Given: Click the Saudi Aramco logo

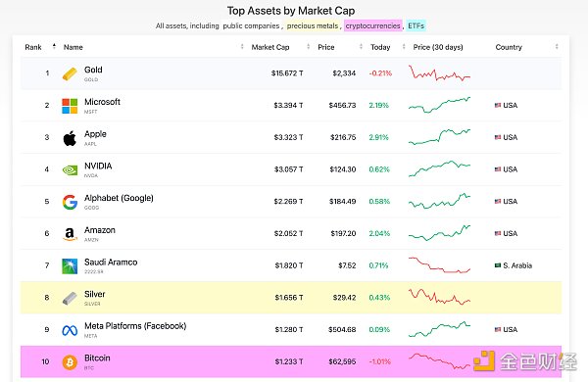Looking at the screenshot, I should 70,266.
